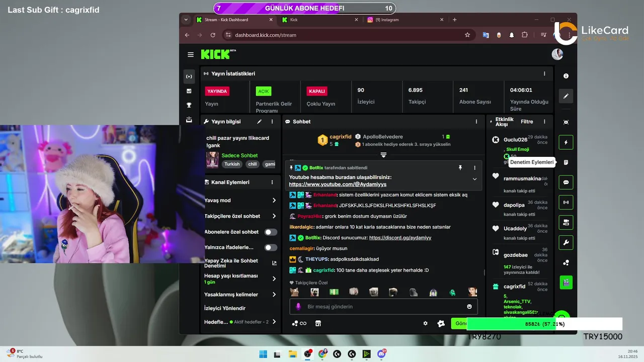
Task: Switch to the Stream - Kick Dashboard tab
Action: (x=234, y=20)
